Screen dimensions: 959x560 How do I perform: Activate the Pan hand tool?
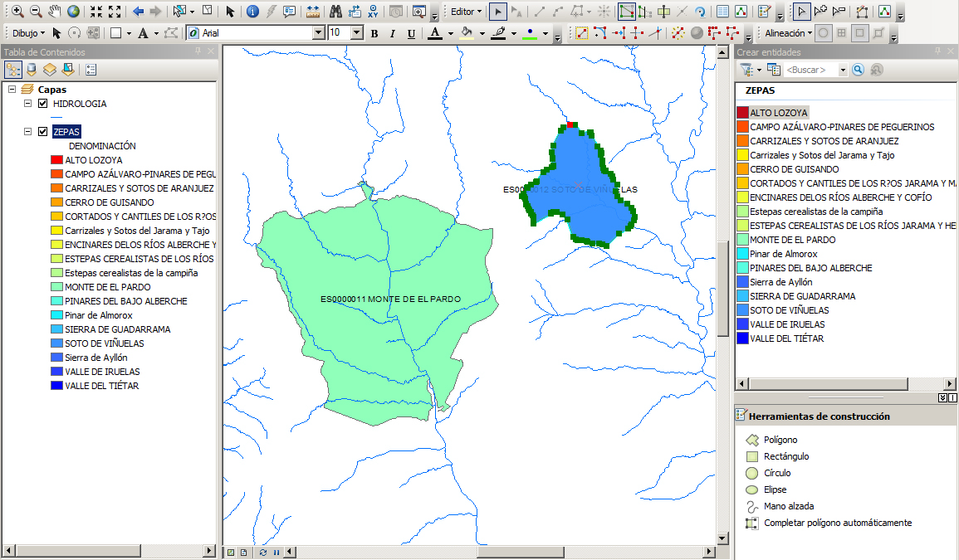pos(55,12)
